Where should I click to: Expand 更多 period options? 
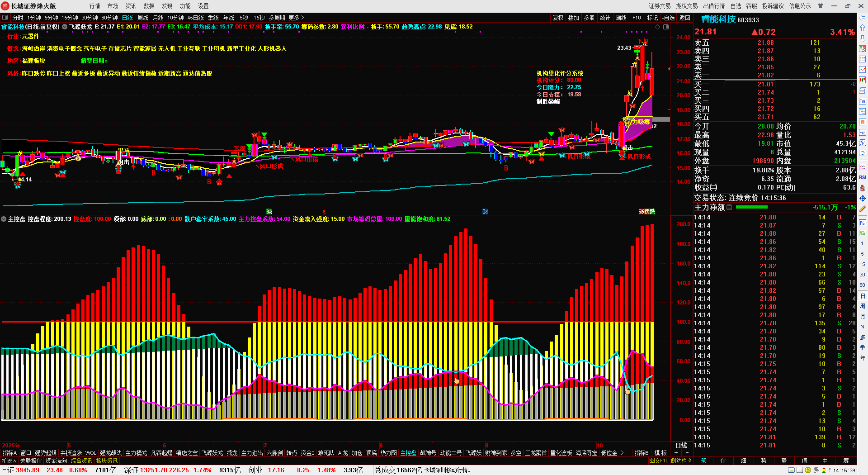(296, 18)
